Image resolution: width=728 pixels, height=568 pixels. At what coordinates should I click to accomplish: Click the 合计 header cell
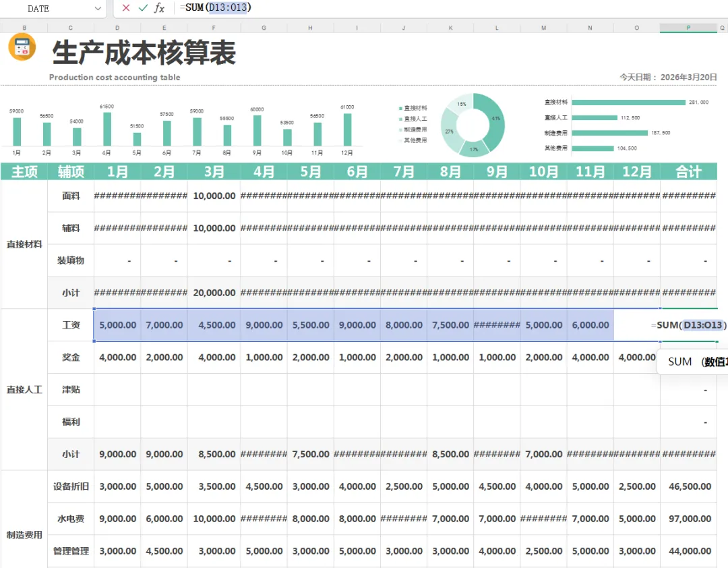(x=688, y=171)
